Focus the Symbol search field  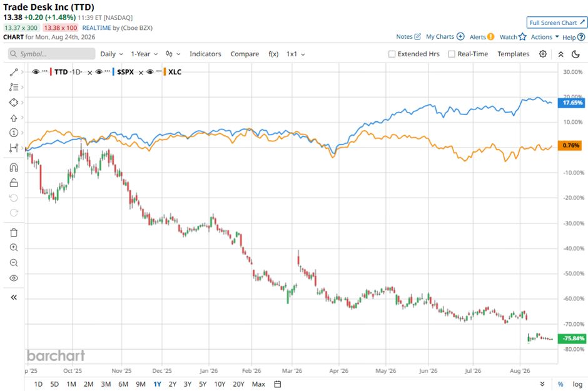click(x=52, y=54)
